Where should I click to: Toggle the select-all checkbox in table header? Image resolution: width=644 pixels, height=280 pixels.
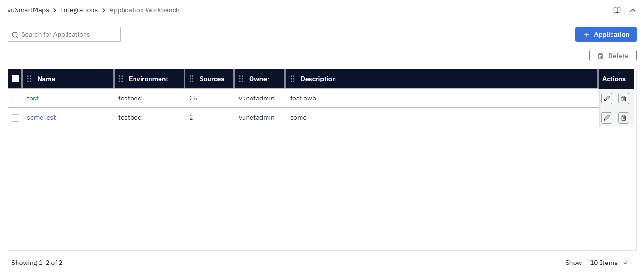16,79
